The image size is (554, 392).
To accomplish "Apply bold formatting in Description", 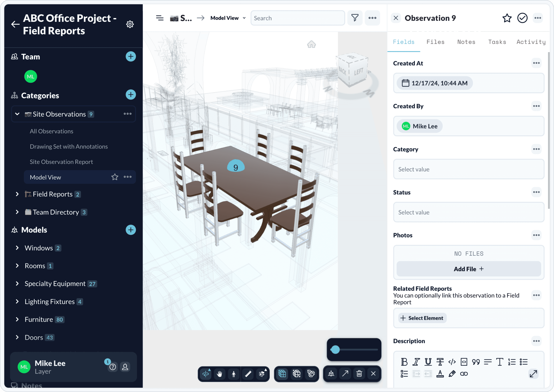I will click(404, 362).
